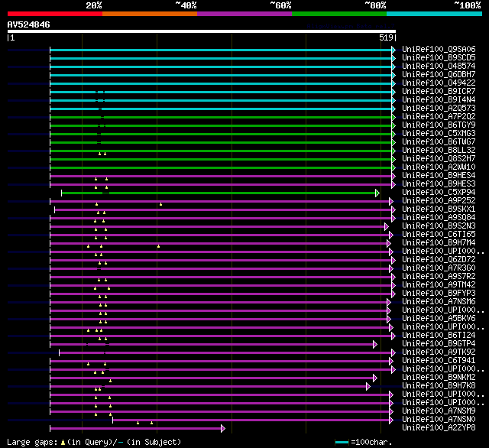Select the UniRef100_B9HES3 label
The width and height of the screenshot is (489, 448).
click(439, 184)
